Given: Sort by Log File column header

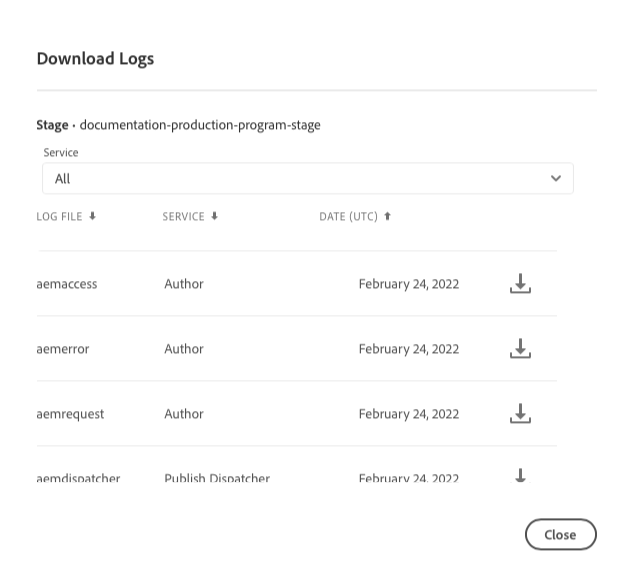Looking at the screenshot, I should coord(59,216).
